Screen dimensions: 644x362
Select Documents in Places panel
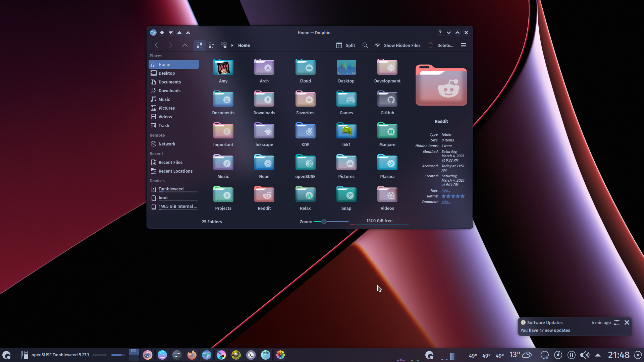174,82
